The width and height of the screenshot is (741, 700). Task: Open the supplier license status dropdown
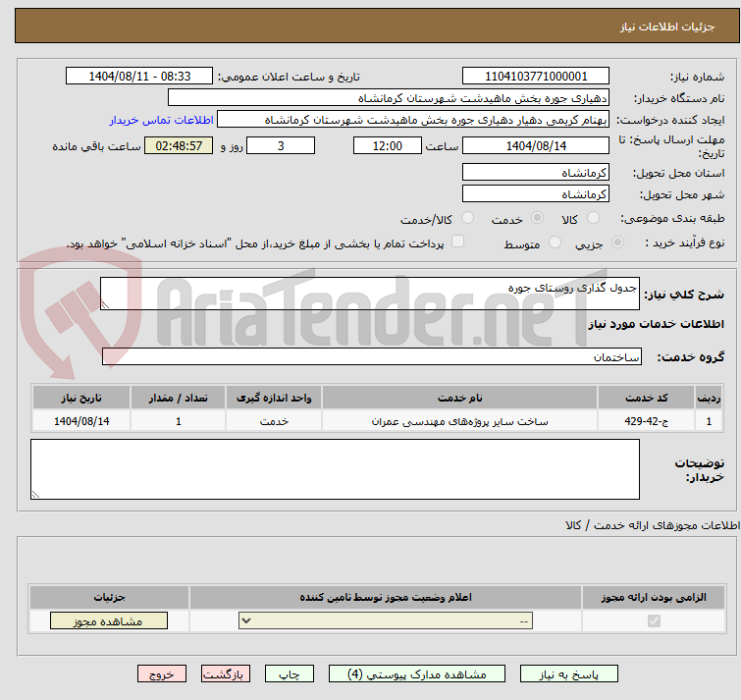[387, 621]
